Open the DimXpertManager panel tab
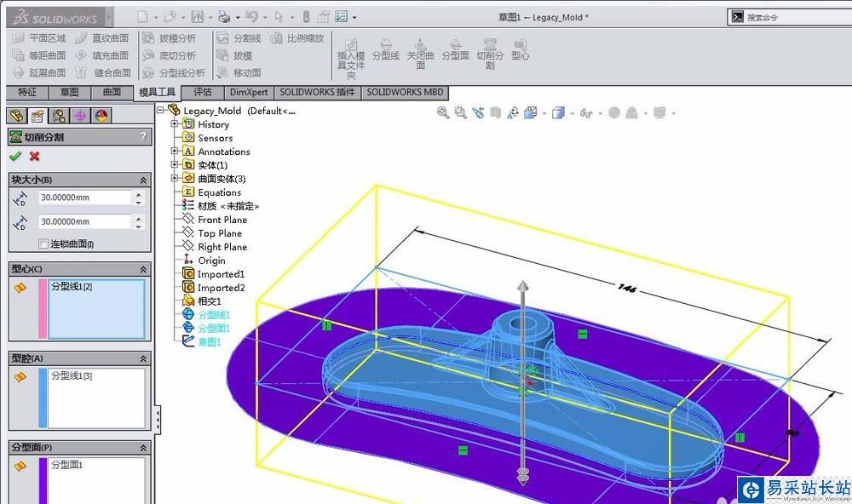The width and height of the screenshot is (852, 504). [x=80, y=116]
